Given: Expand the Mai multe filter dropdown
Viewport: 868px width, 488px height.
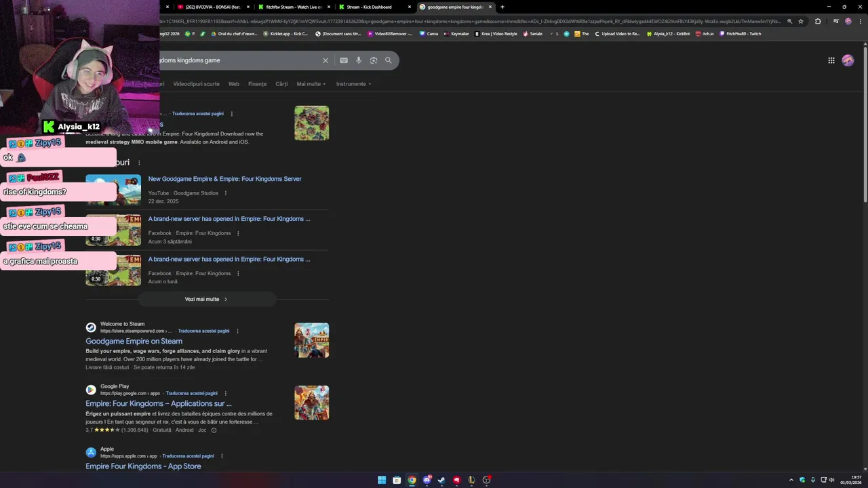Looking at the screenshot, I should point(311,84).
